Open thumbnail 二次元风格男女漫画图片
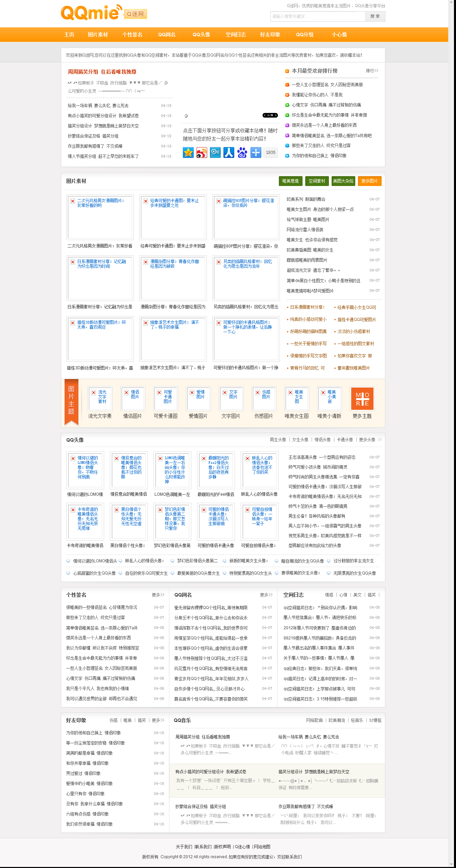 click(x=100, y=217)
